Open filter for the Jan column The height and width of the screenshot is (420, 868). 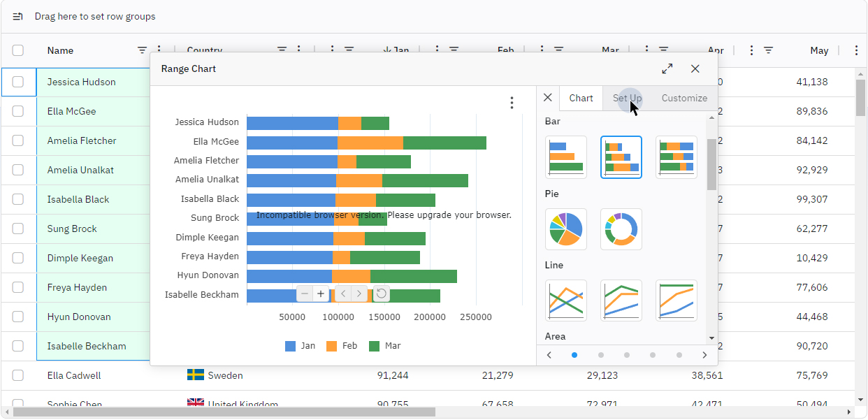pos(349,50)
